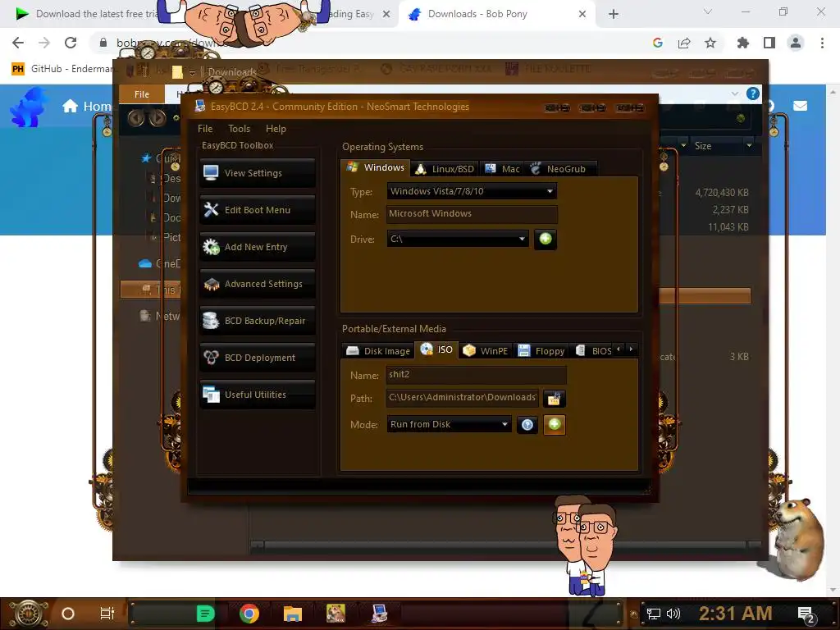Click Home link on Bob Pony site
Viewport: 840px width, 630px height.
pos(87,106)
